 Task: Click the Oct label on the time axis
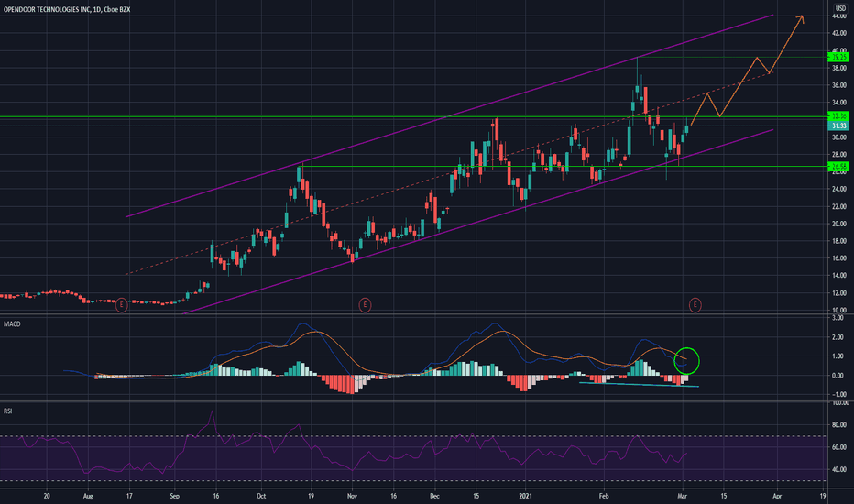(261, 497)
